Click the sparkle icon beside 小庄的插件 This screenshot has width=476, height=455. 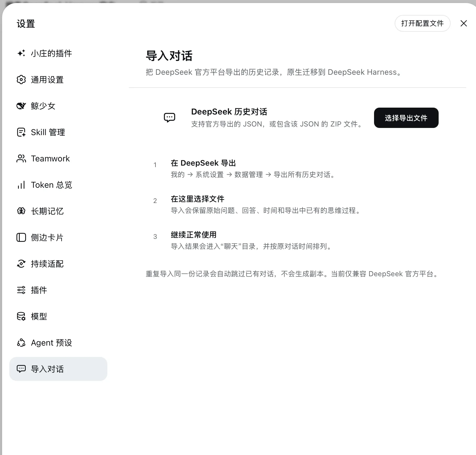tap(21, 53)
